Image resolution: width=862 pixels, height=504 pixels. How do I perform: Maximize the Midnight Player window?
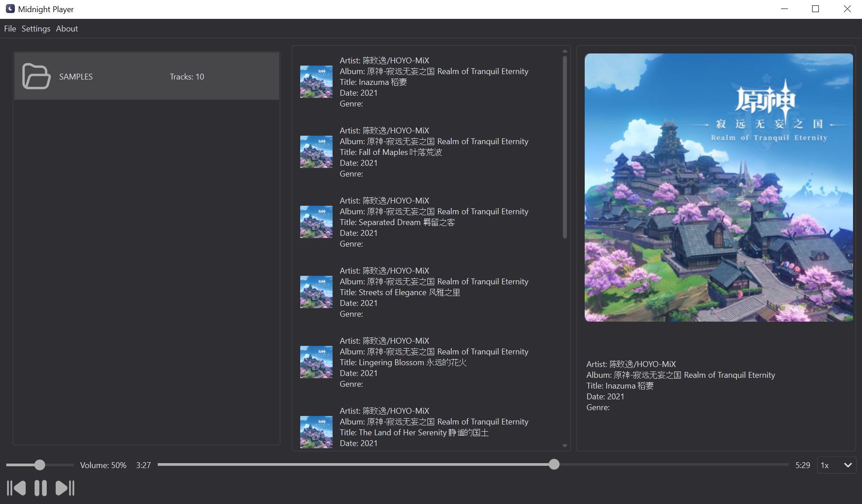click(x=816, y=9)
